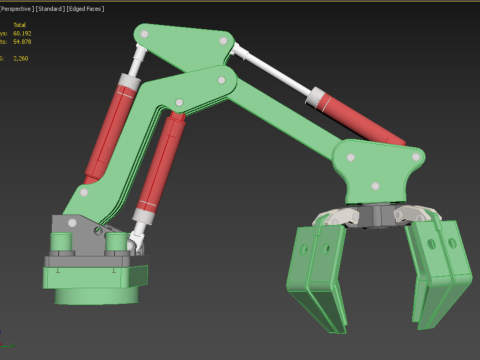Click the vertex total value 54.878

(x=22, y=42)
